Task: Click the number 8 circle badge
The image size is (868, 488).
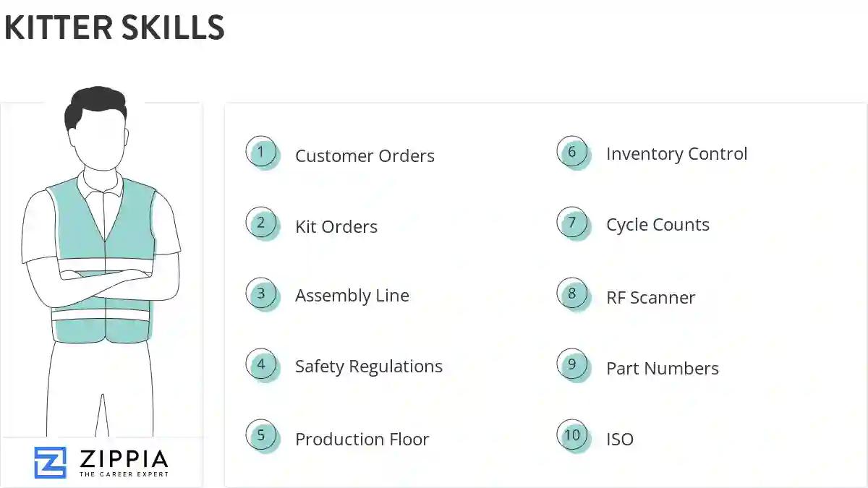Action: pos(572,294)
